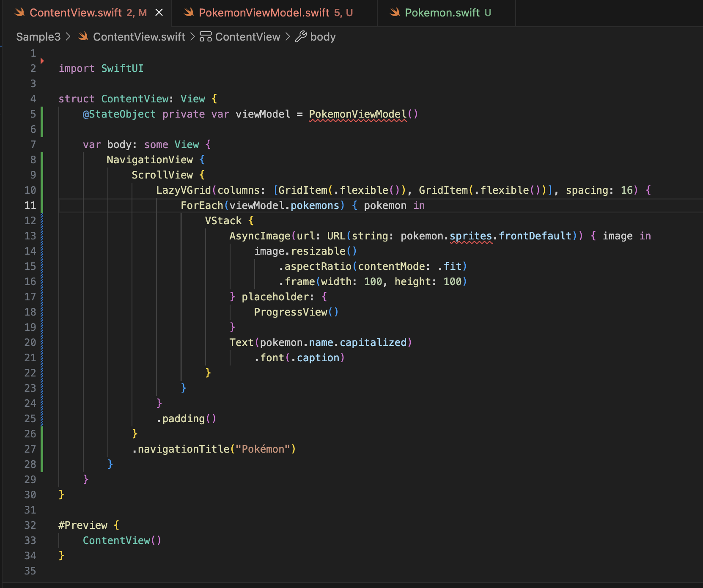The width and height of the screenshot is (703, 588).
Task: Click line number 31 in the gutter
Action: click(30, 510)
